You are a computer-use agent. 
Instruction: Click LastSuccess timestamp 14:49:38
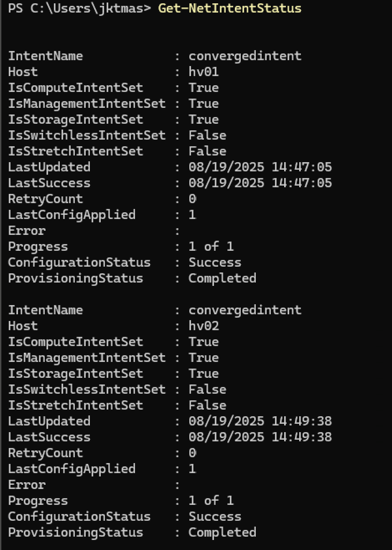tap(260, 437)
